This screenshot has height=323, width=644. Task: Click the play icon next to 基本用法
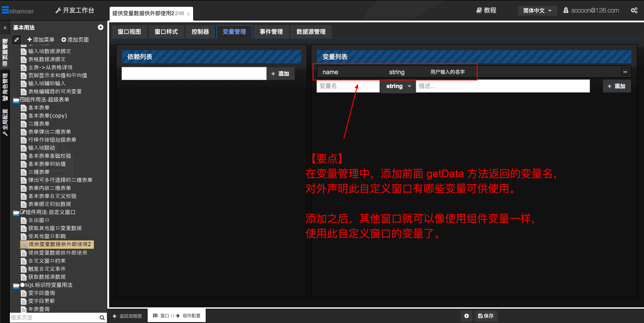[x=100, y=27]
